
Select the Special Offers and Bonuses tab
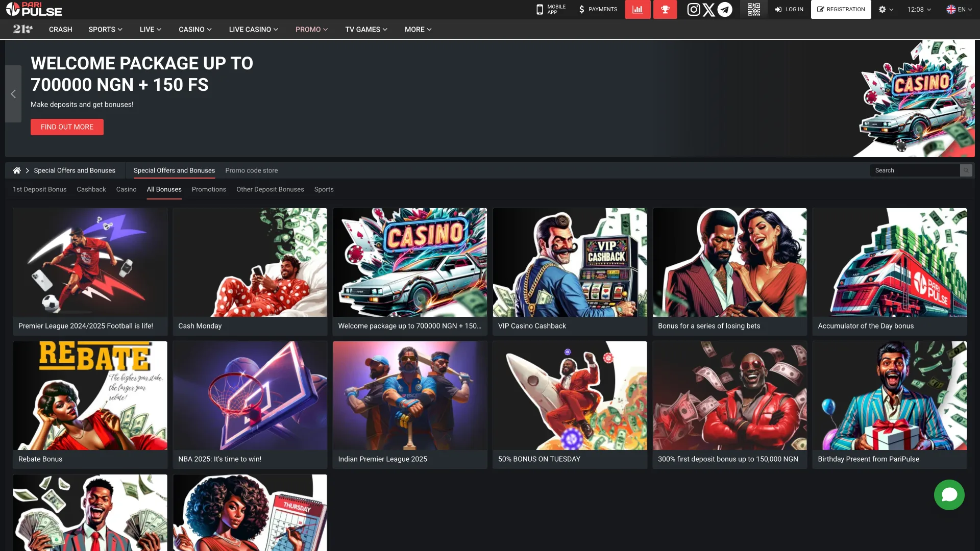(x=174, y=170)
